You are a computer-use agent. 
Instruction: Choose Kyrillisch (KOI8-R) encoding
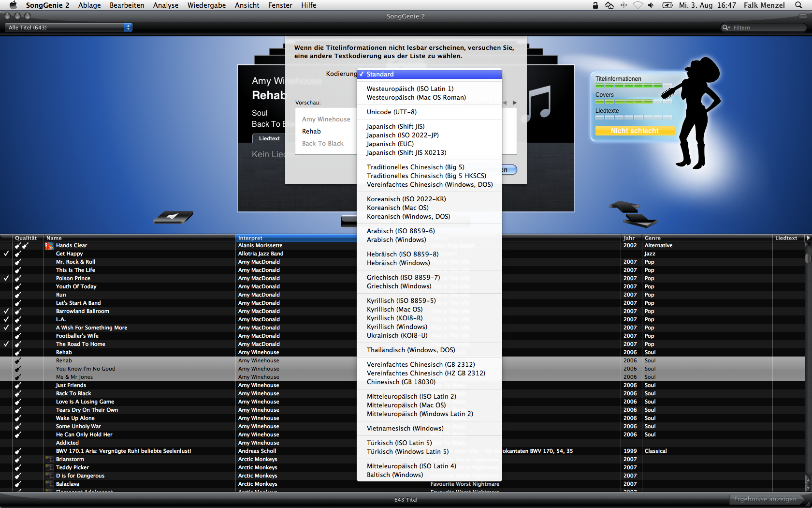pos(429,318)
